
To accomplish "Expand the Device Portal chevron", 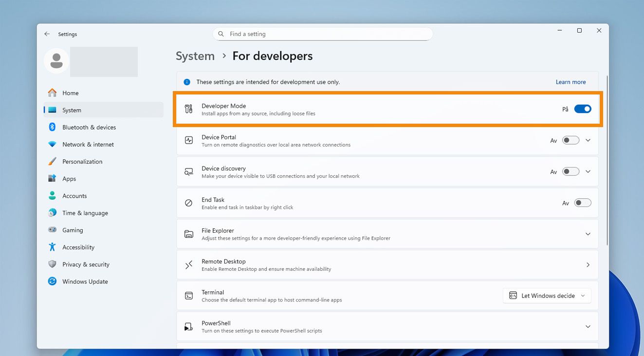I will pos(588,140).
